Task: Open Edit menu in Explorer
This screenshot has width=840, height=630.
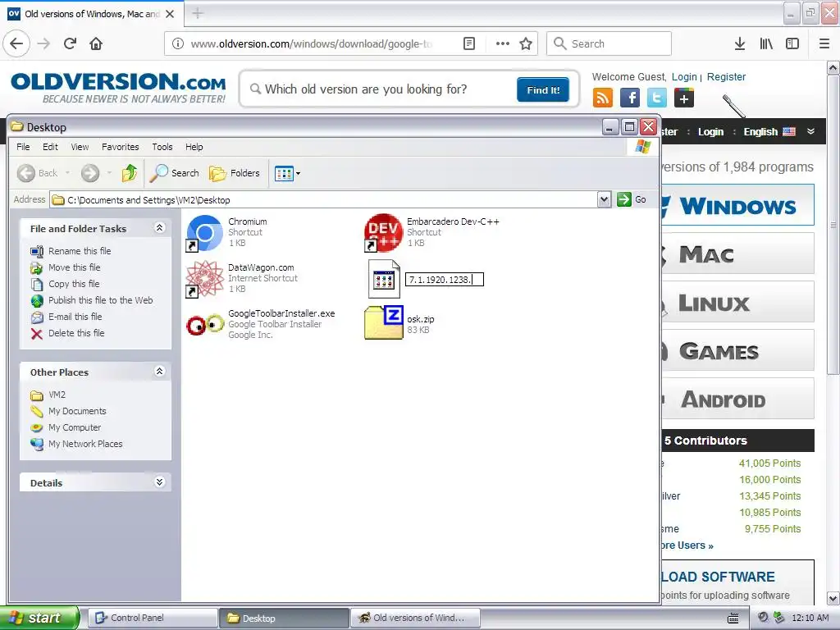Action: [x=50, y=147]
